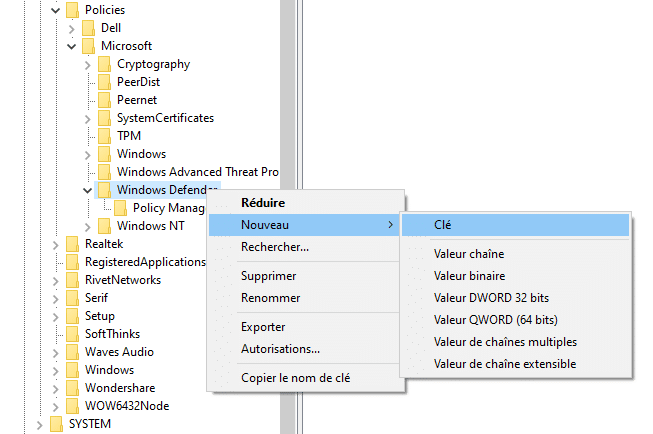653x434 pixels.
Task: Click the SoftThinks folder icon
Action: (72, 334)
